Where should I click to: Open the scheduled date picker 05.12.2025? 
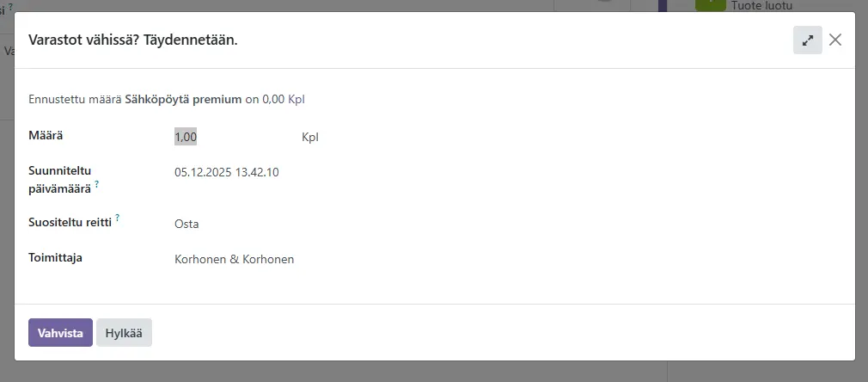(x=226, y=172)
